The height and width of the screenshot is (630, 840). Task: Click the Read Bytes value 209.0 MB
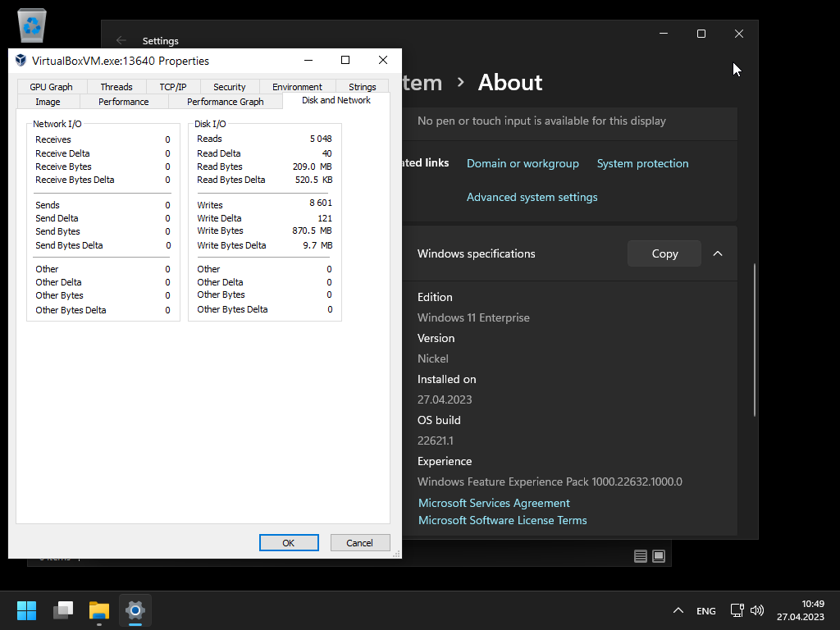[313, 167]
